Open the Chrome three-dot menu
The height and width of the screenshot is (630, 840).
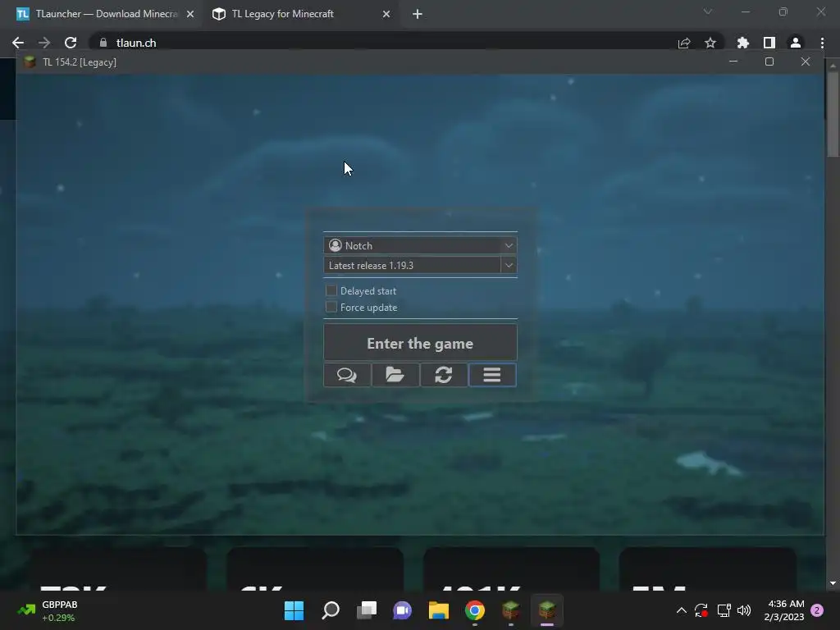[822, 43]
